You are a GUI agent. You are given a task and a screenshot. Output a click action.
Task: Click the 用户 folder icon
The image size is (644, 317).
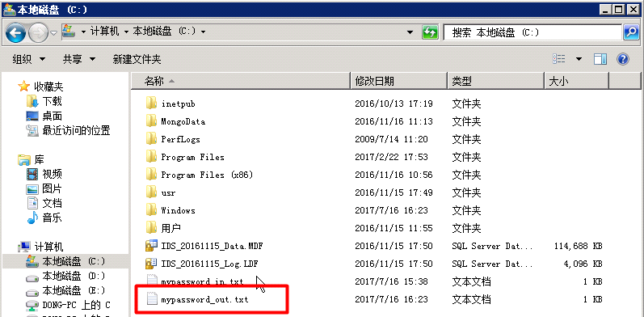(152, 228)
